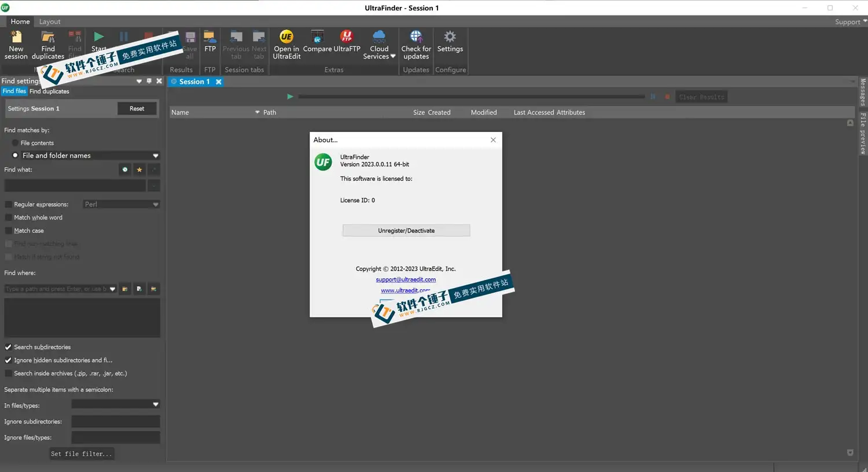Screen dimensions: 868x472
Task: Click Check for updates icon
Action: coord(416,38)
